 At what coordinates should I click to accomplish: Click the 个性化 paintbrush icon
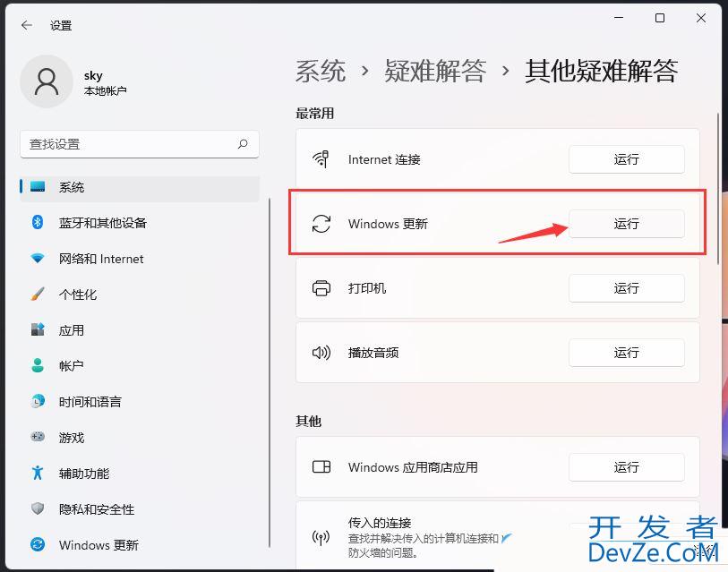coord(38,294)
